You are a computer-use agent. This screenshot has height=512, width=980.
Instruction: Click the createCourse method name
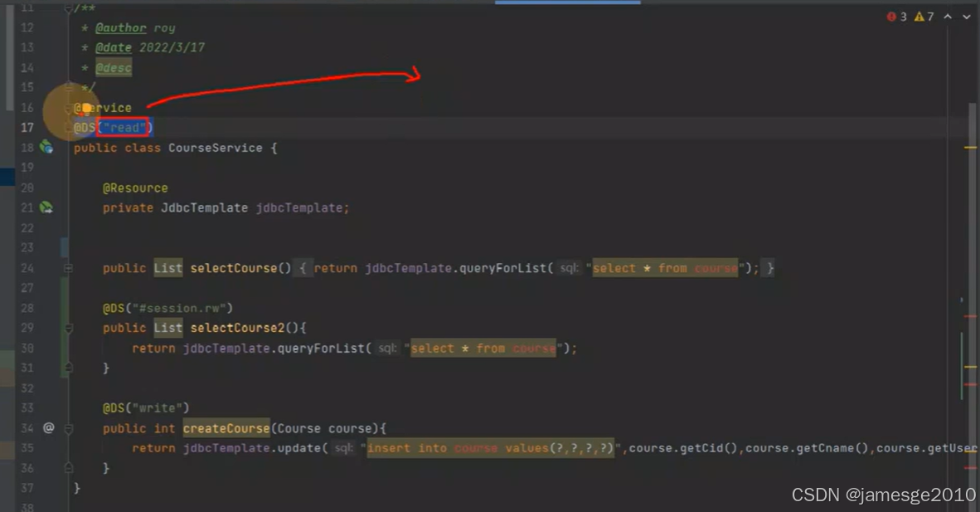pyautogui.click(x=226, y=429)
